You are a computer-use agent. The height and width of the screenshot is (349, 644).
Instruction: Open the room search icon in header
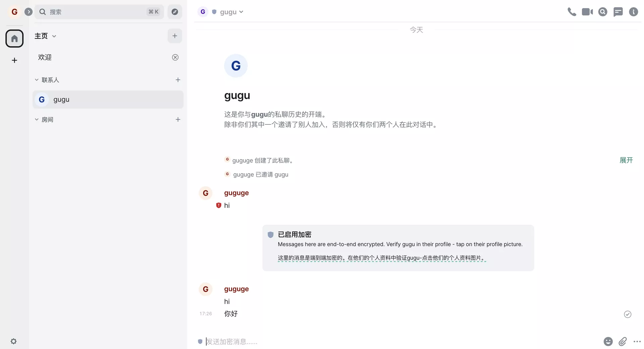click(603, 12)
